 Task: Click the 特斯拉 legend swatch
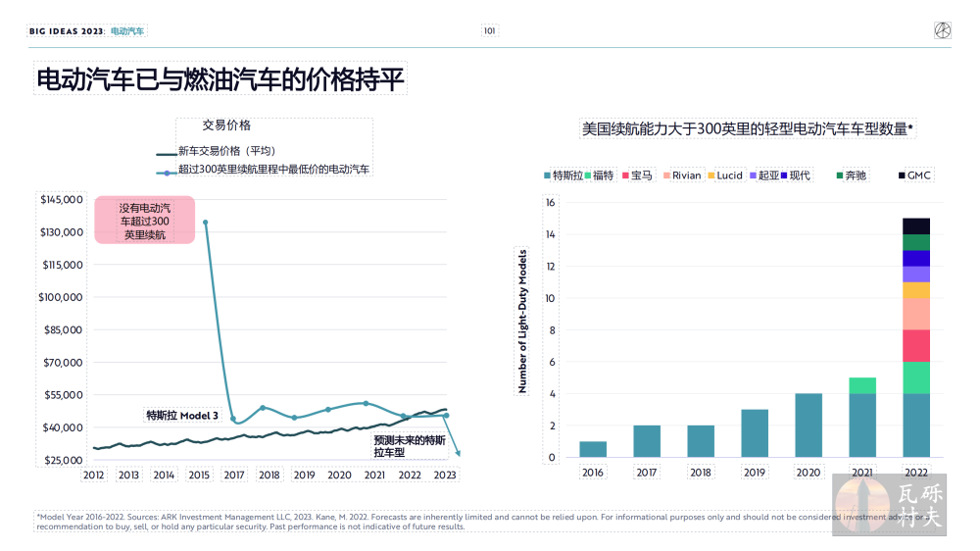click(x=548, y=175)
